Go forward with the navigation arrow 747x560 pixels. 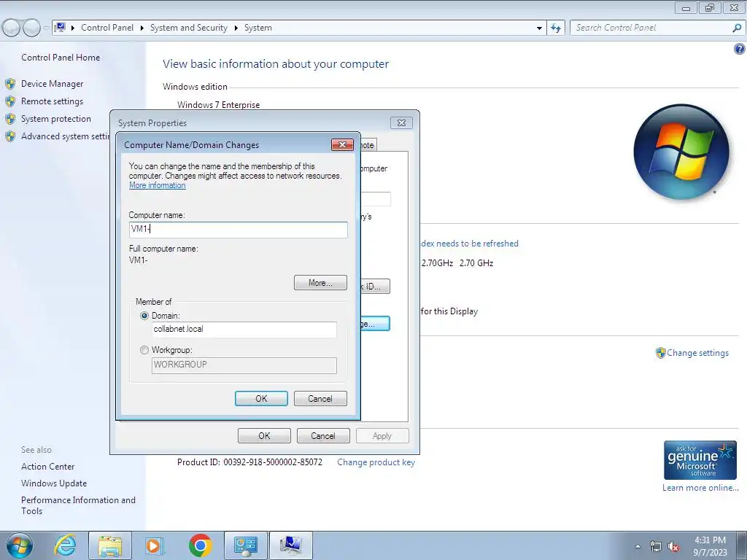point(31,28)
